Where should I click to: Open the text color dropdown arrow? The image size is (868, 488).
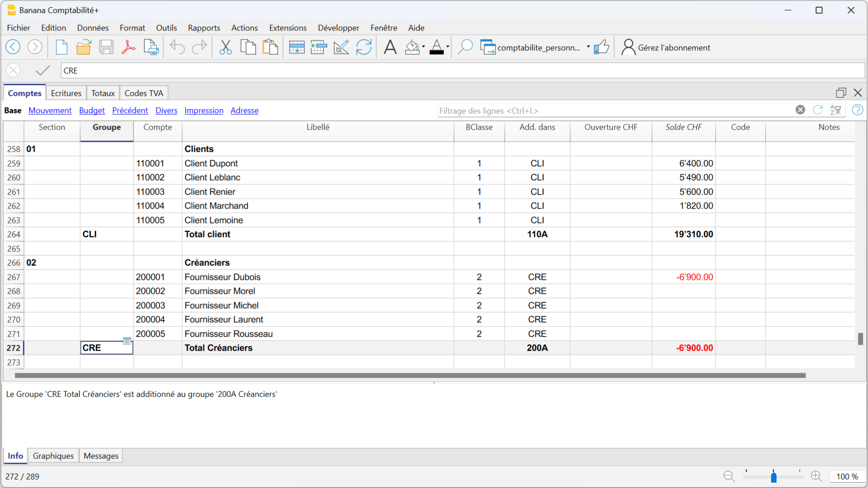pos(447,47)
